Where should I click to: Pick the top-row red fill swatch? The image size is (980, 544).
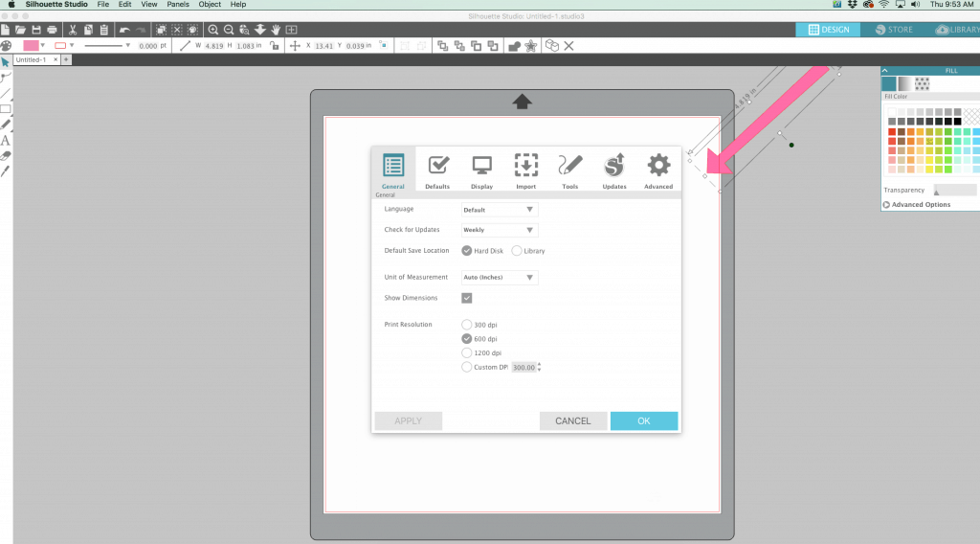pyautogui.click(x=892, y=132)
